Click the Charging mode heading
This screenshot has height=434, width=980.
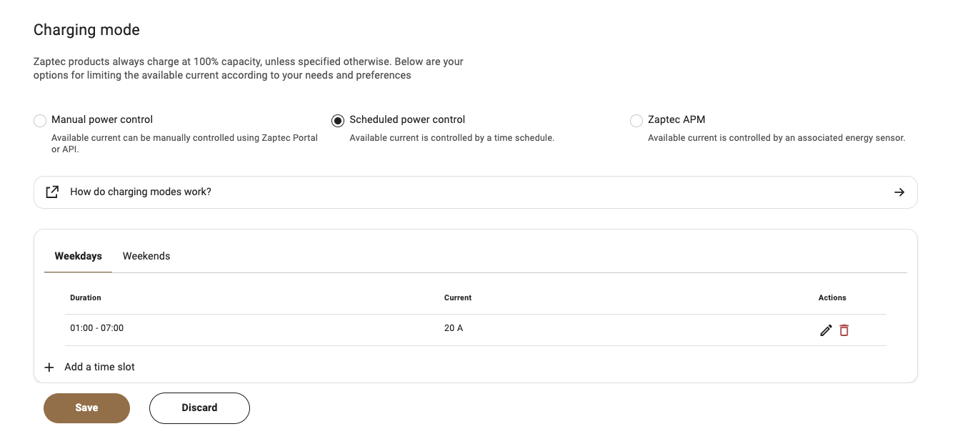coord(86,30)
